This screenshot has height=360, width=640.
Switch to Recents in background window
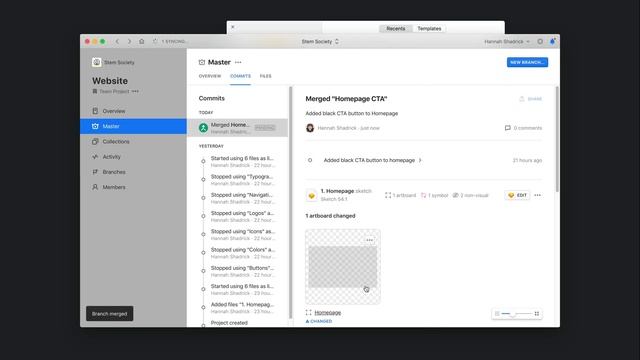tap(396, 29)
